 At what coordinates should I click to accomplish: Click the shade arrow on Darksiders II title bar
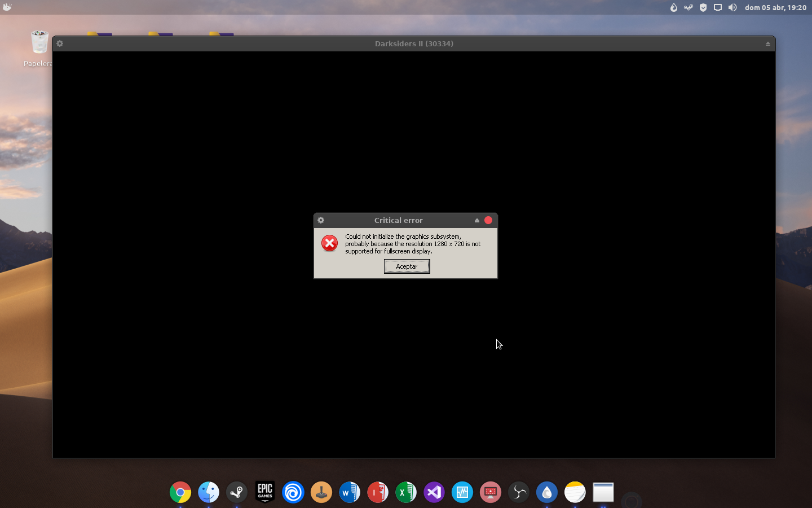(767, 43)
